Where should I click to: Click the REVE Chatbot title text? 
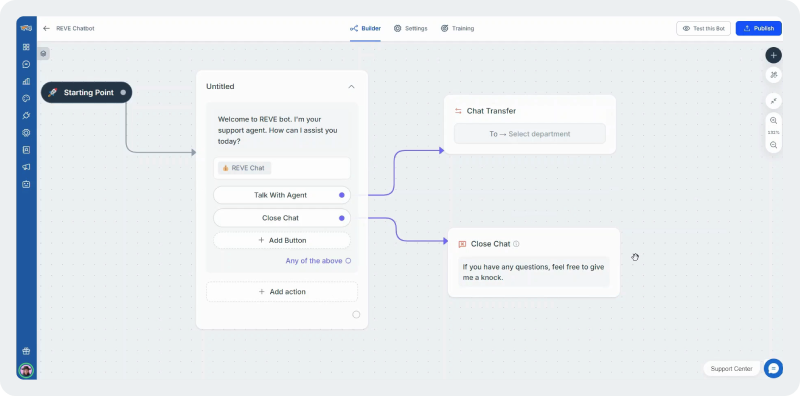pyautogui.click(x=75, y=29)
